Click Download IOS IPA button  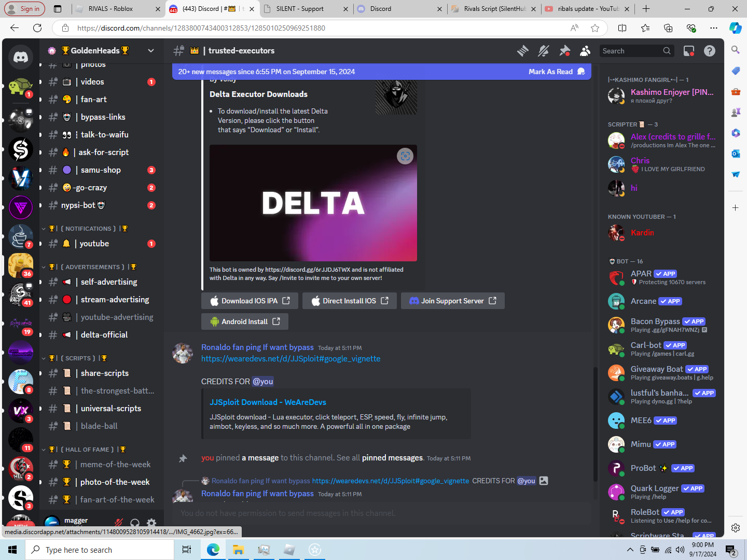click(x=250, y=301)
